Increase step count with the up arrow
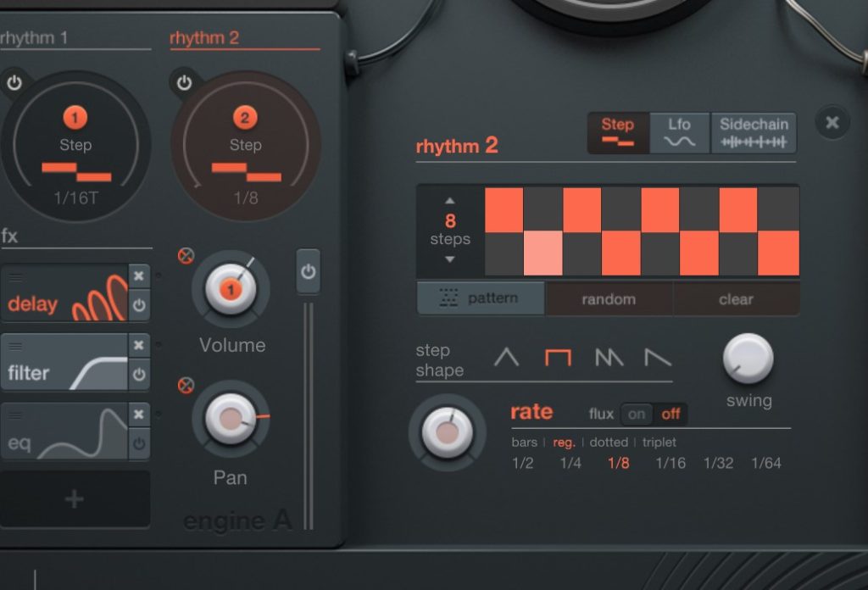This screenshot has height=590, width=868. [x=450, y=201]
